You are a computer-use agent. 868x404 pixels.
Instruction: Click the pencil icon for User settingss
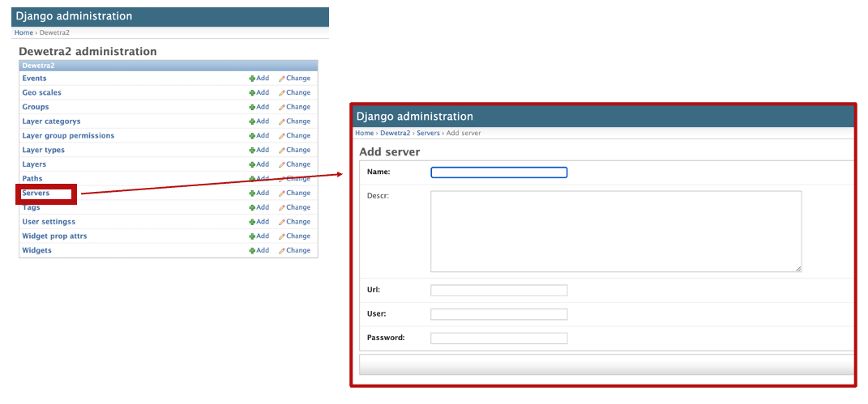tap(282, 222)
